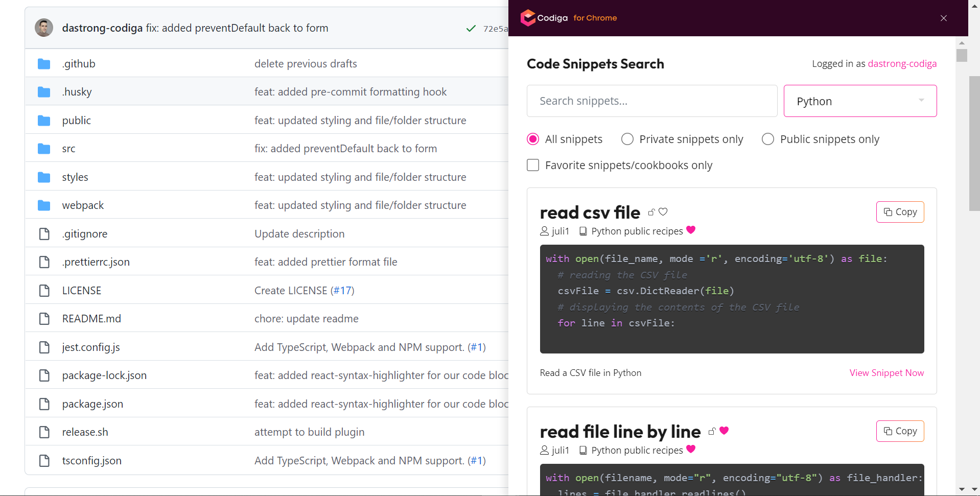
Task: Open commit 'Update description'
Action: tap(299, 234)
